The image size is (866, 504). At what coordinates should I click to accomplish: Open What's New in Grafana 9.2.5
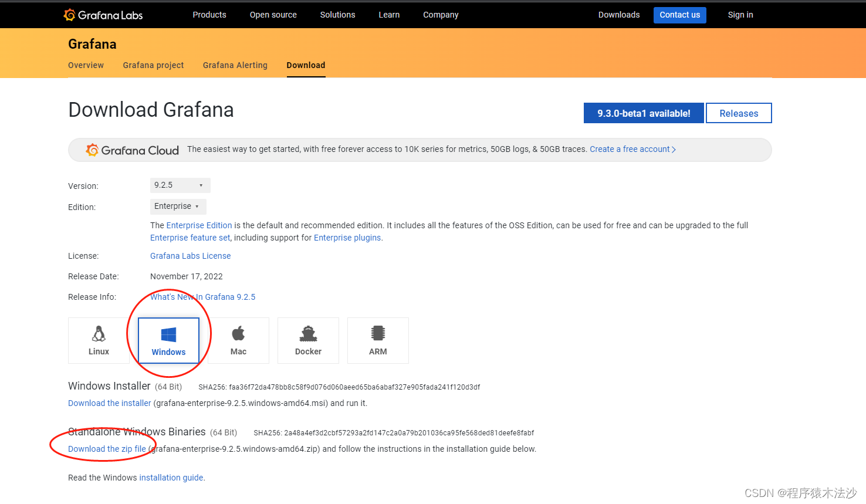click(202, 297)
